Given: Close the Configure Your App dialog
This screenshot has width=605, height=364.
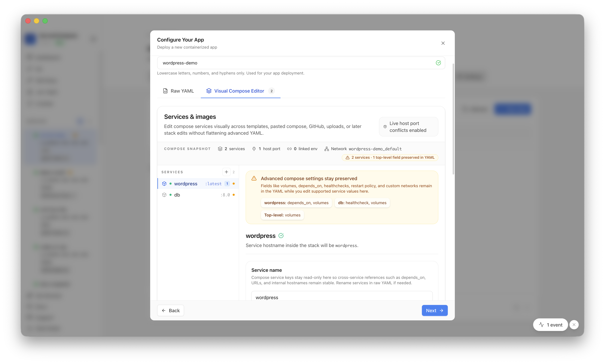Looking at the screenshot, I should coord(443,43).
